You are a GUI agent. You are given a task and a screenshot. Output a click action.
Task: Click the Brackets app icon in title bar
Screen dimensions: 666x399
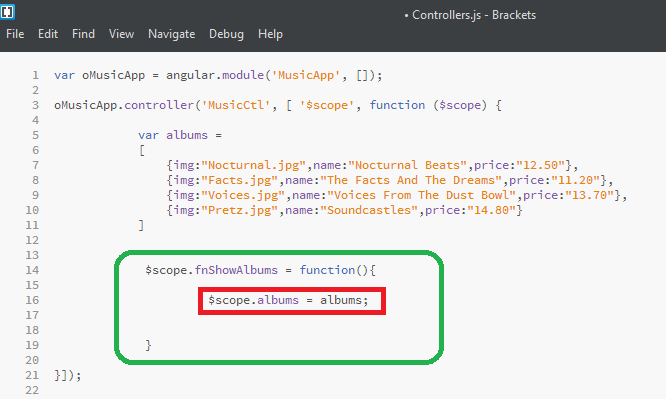[7, 11]
